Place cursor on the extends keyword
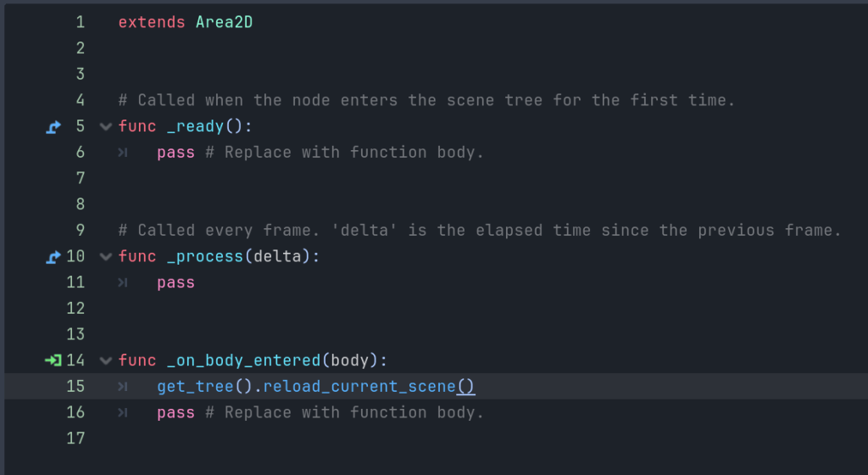The width and height of the screenshot is (868, 475). 152,22
